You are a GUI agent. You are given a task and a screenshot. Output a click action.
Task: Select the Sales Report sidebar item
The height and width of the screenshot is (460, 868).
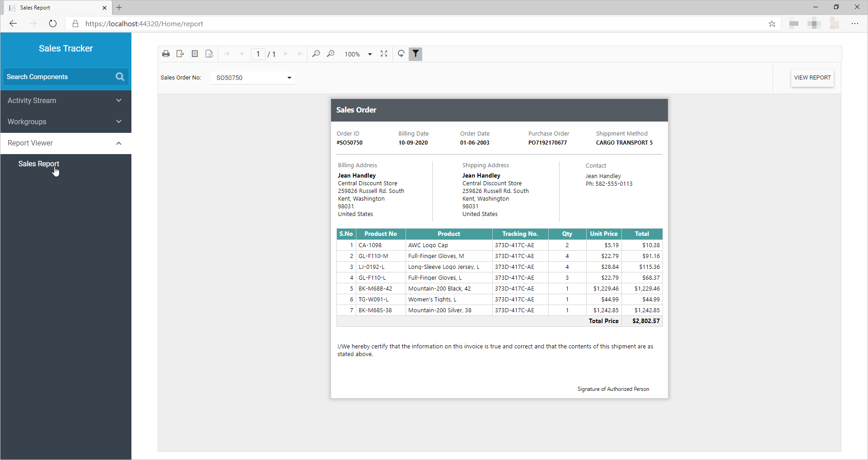[x=39, y=164]
